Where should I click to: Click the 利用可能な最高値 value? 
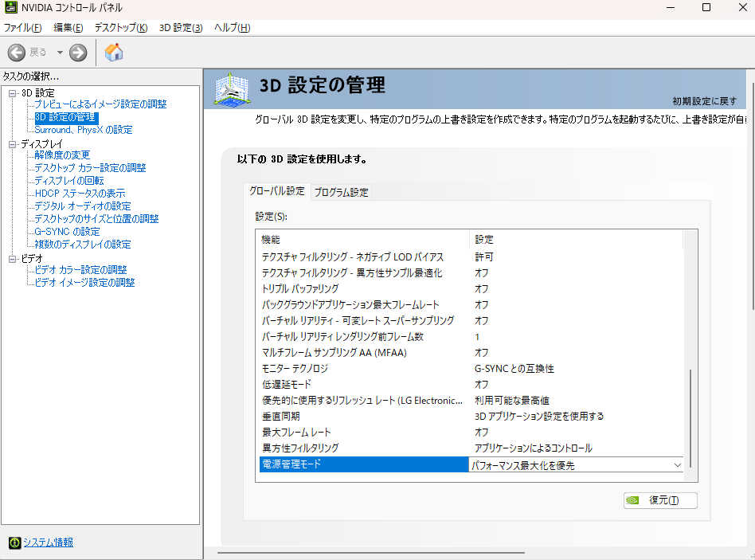pos(512,401)
